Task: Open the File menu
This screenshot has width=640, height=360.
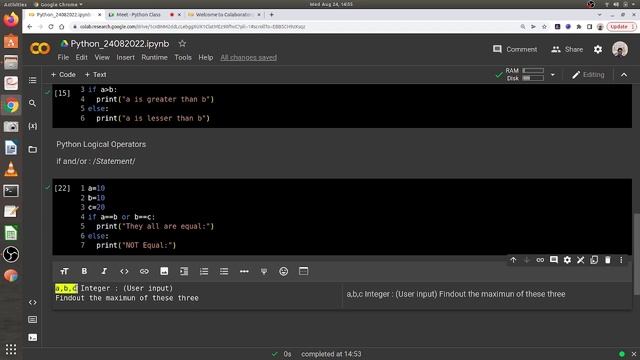Action: pos(63,58)
